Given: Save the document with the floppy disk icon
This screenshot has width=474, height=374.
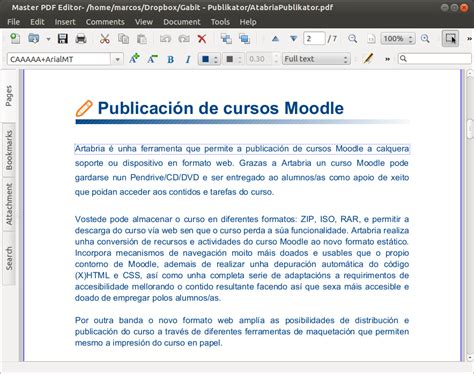Looking at the screenshot, I should [x=62, y=39].
